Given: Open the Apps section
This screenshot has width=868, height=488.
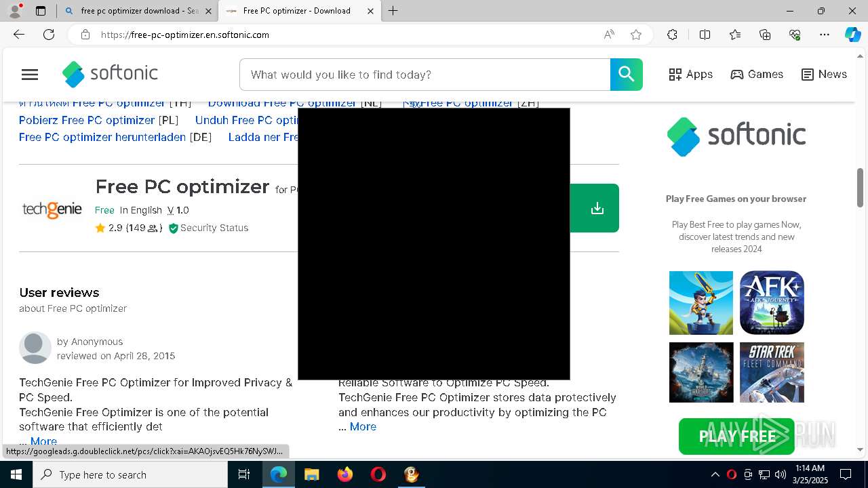Looking at the screenshot, I should [x=690, y=75].
